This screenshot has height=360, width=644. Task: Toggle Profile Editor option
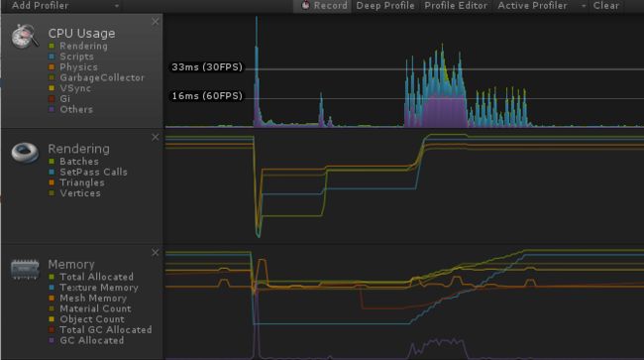point(456,6)
